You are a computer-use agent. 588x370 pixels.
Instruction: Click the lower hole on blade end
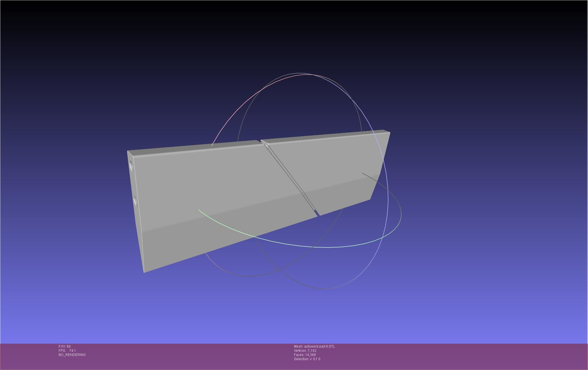coord(135,201)
